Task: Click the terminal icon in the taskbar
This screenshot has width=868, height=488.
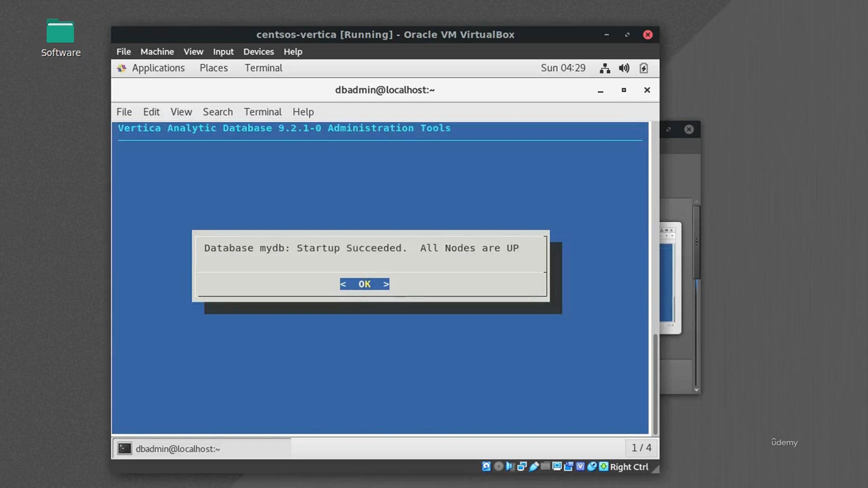Action: click(x=124, y=448)
